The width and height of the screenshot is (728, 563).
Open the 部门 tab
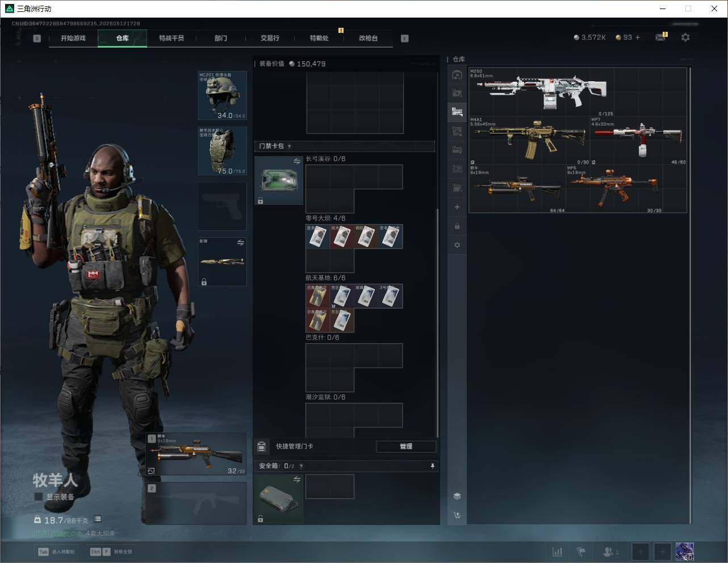(x=221, y=38)
